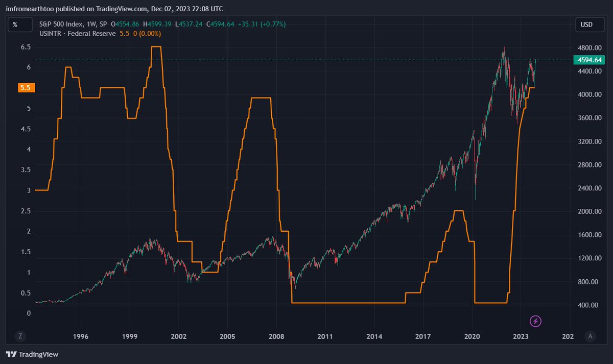Image resolution: width=613 pixels, height=364 pixels.
Task: Click the 400.00 price axis label
Action: [x=589, y=305]
